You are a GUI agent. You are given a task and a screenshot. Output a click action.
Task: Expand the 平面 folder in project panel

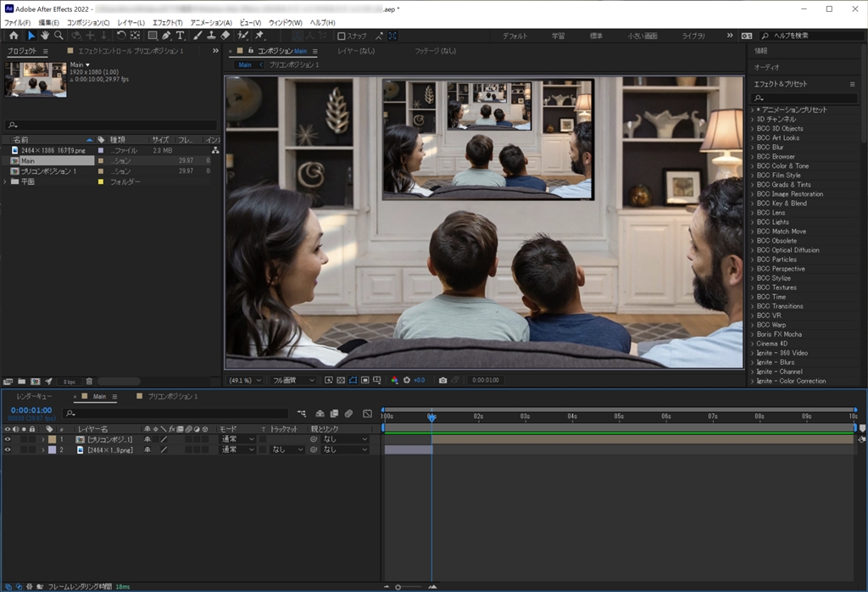[x=6, y=182]
